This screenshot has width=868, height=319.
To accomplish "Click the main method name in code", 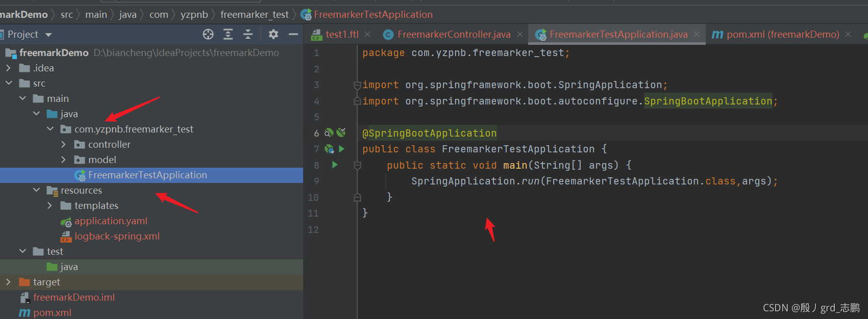I will (x=515, y=165).
